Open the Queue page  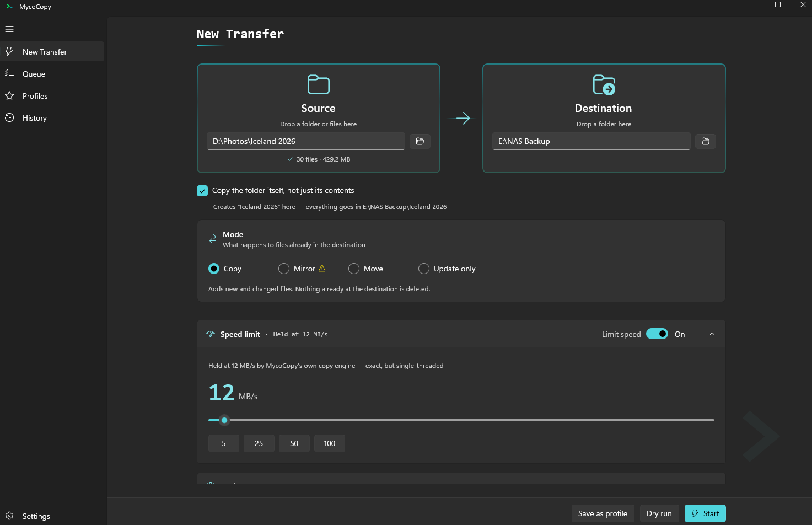click(x=52, y=73)
